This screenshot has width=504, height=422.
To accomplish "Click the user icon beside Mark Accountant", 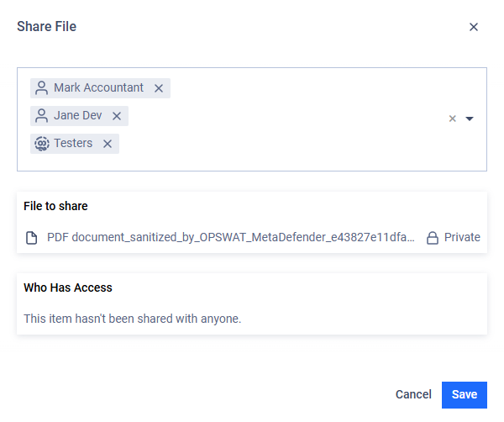I will [41, 87].
